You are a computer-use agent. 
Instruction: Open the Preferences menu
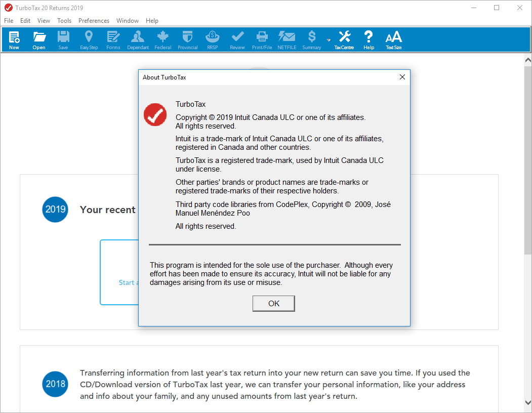(x=94, y=21)
